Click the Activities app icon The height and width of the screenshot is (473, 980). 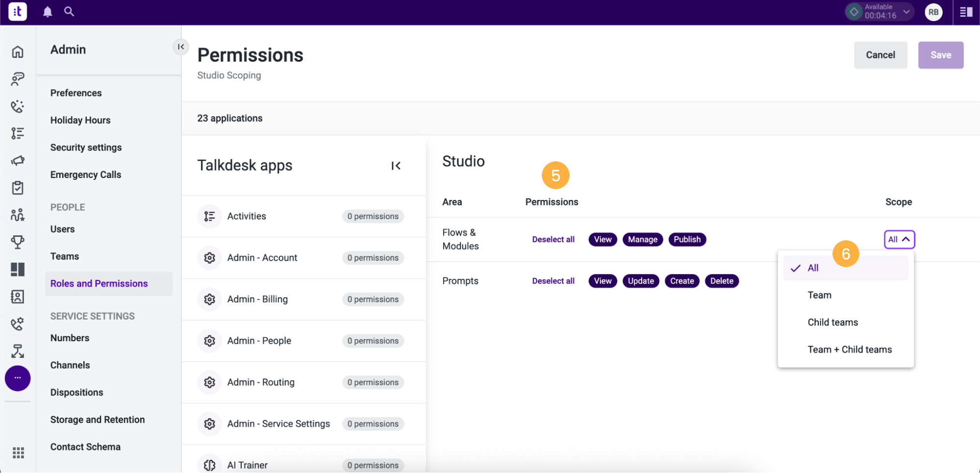point(210,216)
